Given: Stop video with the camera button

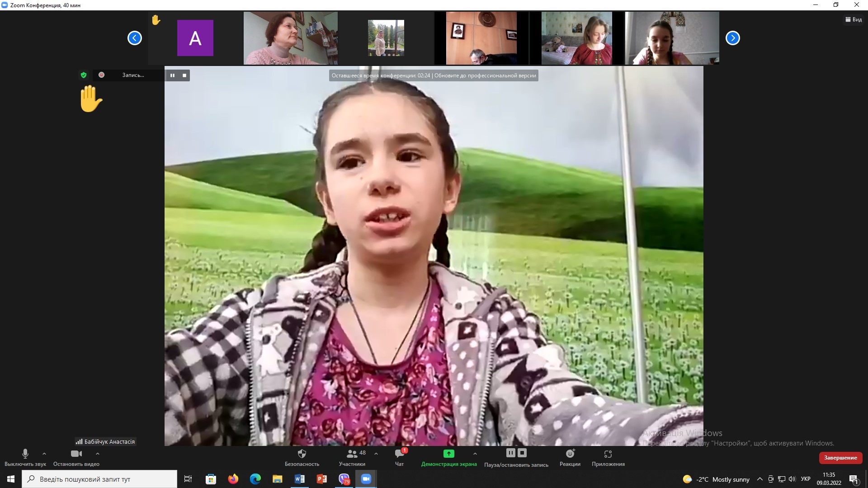Looking at the screenshot, I should tap(76, 454).
